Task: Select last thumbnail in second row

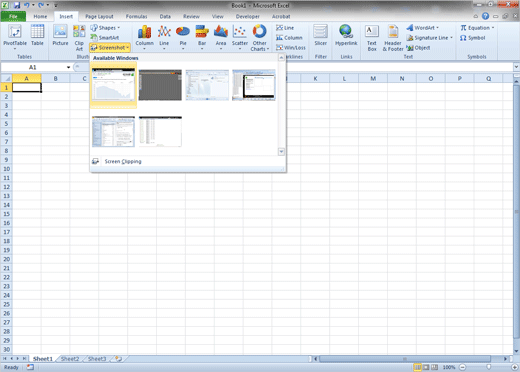Action: point(160,131)
